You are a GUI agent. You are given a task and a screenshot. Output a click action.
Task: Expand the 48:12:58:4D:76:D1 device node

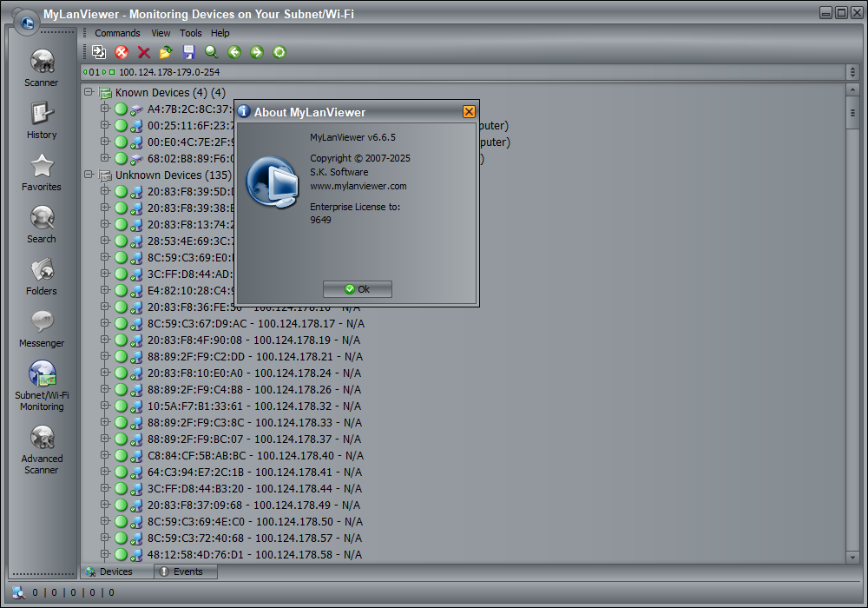click(105, 554)
